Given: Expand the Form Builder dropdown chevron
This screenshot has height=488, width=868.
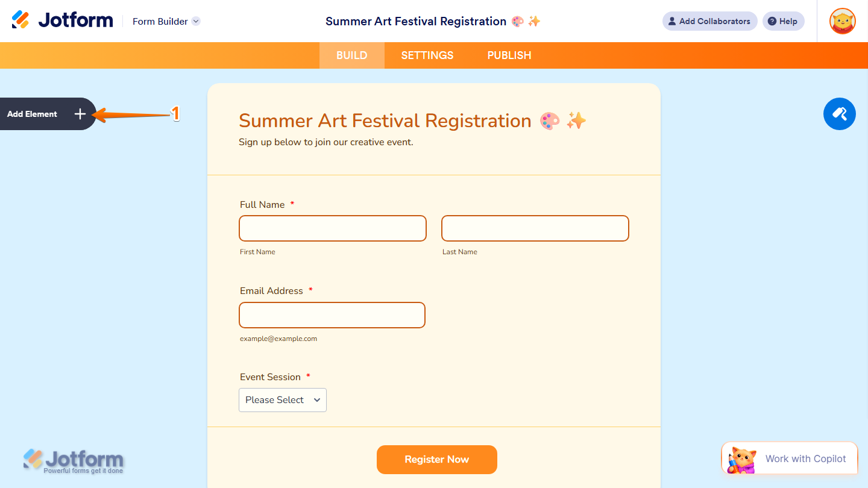Looking at the screenshot, I should pyautogui.click(x=195, y=21).
